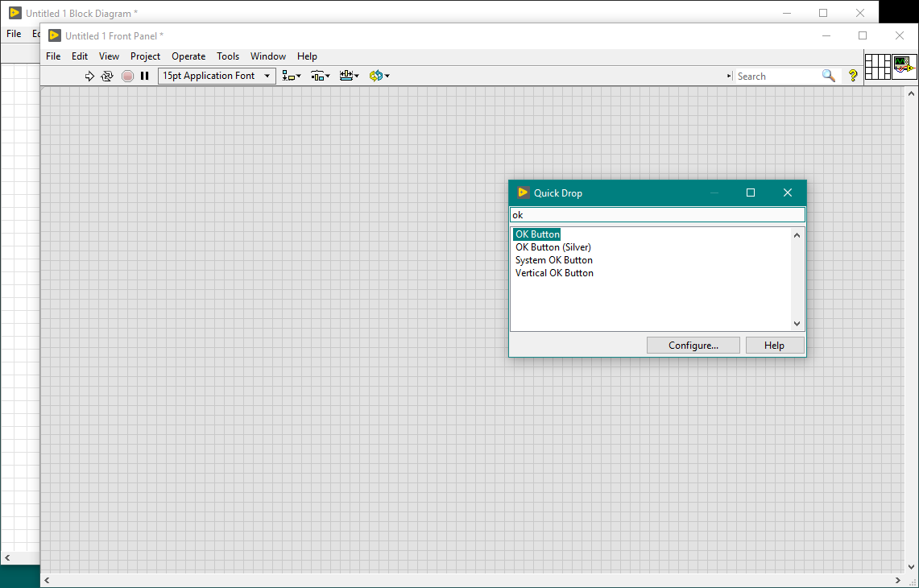Click the Quick Drop search text field

tap(657, 215)
